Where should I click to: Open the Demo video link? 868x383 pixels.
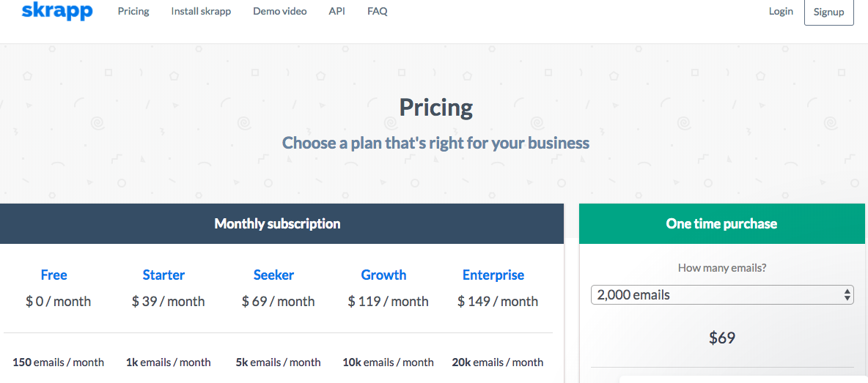click(280, 12)
